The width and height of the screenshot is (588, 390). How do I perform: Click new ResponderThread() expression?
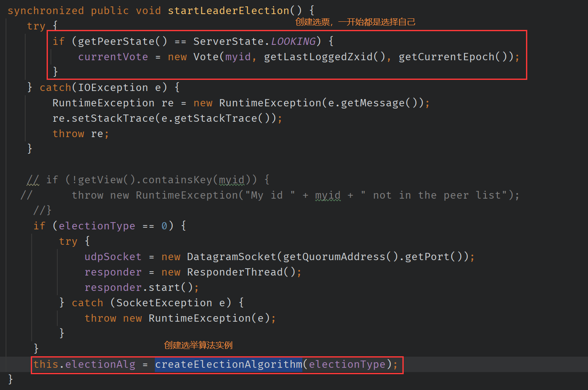(228, 272)
